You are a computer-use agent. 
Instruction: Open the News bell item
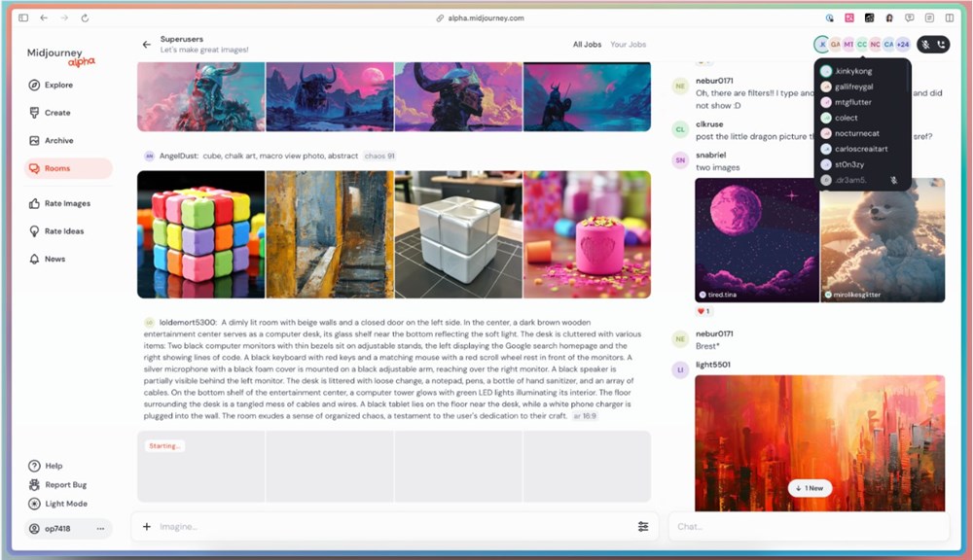54,260
